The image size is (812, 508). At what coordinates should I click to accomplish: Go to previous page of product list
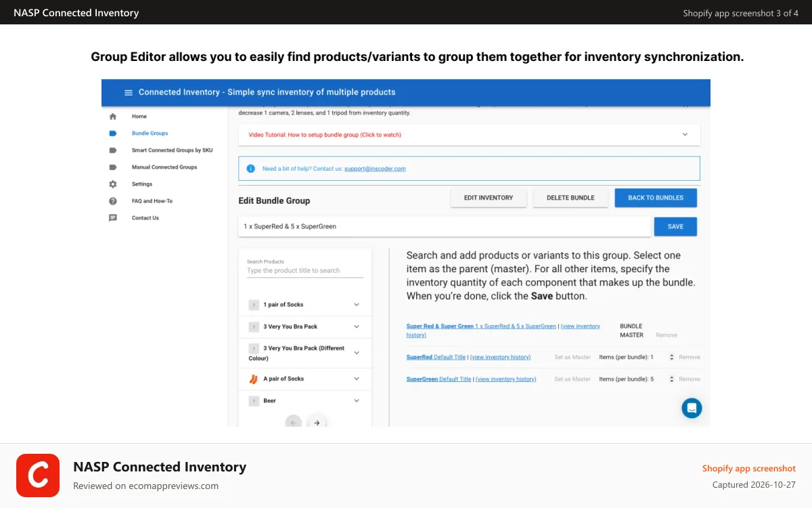click(293, 423)
